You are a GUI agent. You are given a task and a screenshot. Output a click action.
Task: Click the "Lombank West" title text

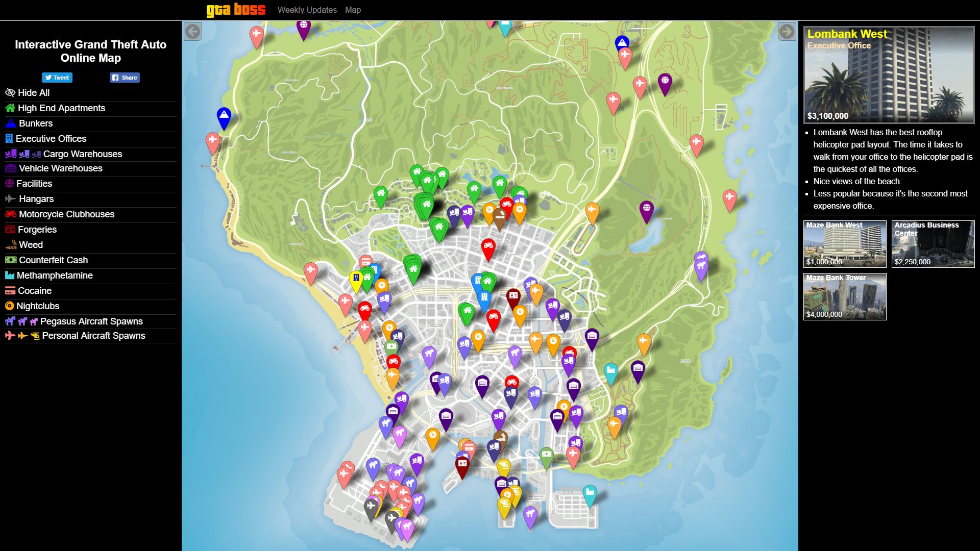tap(847, 34)
